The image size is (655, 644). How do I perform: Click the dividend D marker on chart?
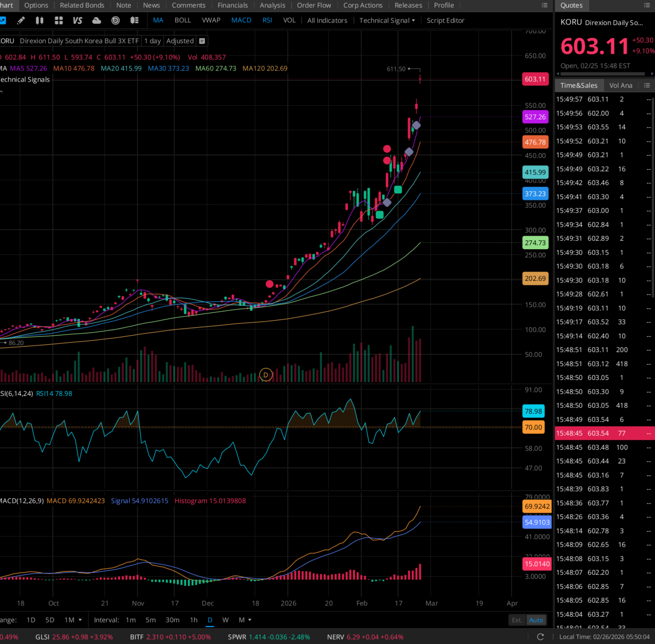coord(266,375)
